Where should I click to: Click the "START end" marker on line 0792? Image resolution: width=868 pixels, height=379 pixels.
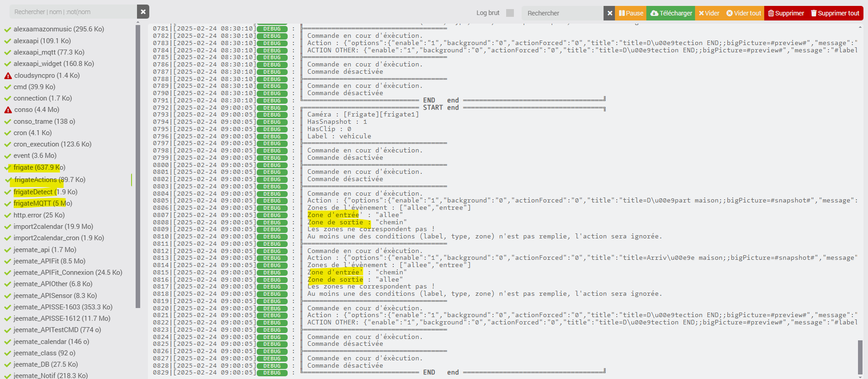click(441, 108)
